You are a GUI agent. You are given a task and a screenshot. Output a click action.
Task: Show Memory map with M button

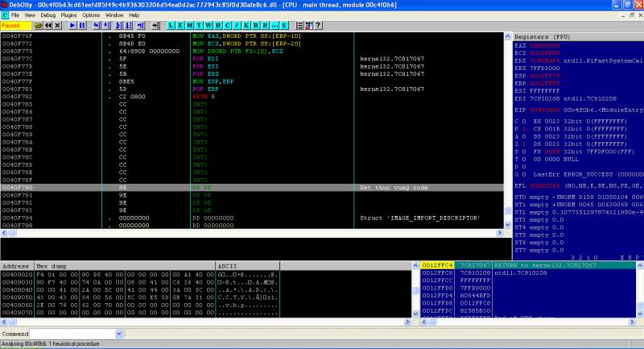coord(190,26)
